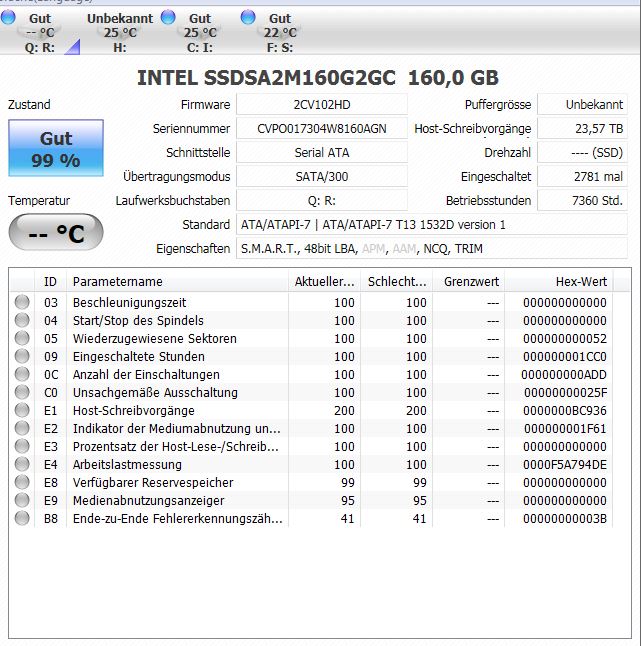Click the status circle for Medienabnutzungsanzeiger
This screenshot has height=646, width=641.
coord(22,500)
